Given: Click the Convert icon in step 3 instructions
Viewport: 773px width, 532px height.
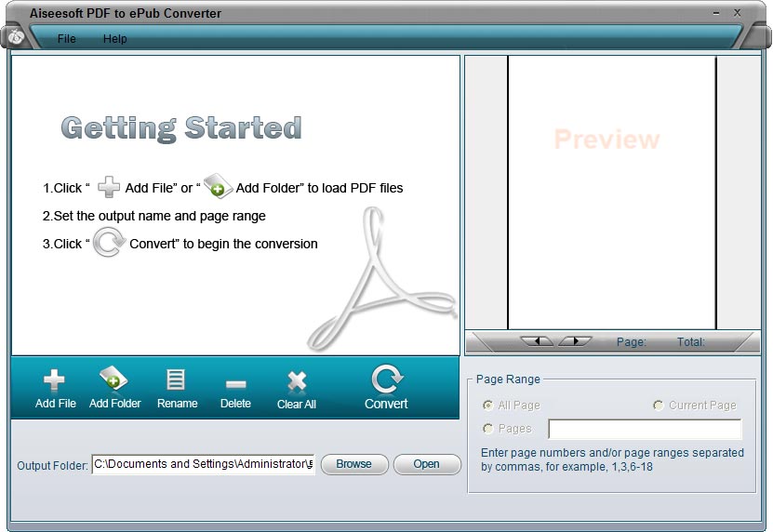Looking at the screenshot, I should (109, 242).
